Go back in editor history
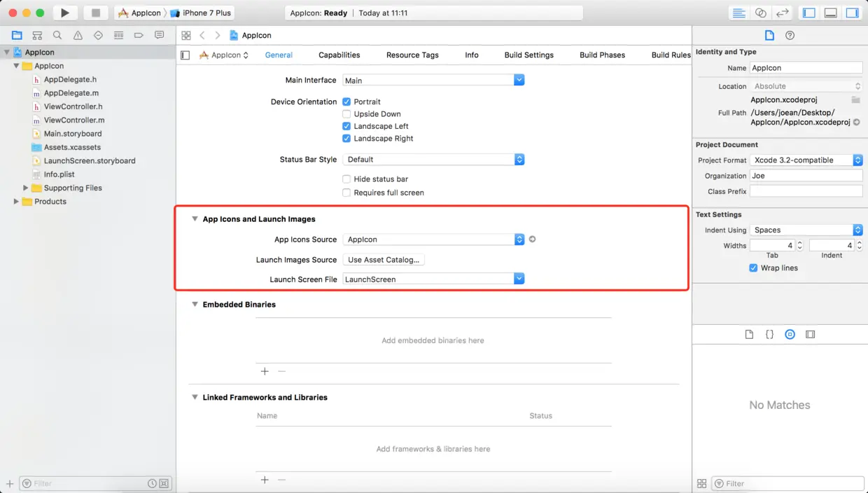868x493 pixels. [x=202, y=35]
